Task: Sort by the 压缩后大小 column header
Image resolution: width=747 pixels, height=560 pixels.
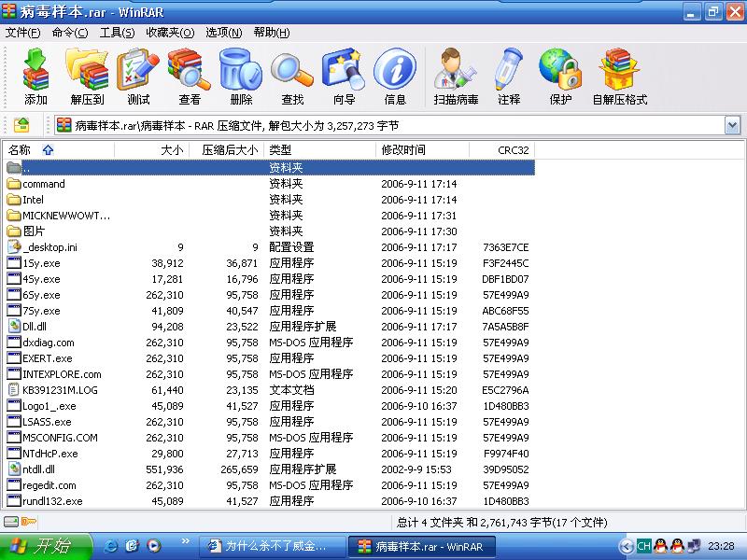Action: tap(227, 150)
